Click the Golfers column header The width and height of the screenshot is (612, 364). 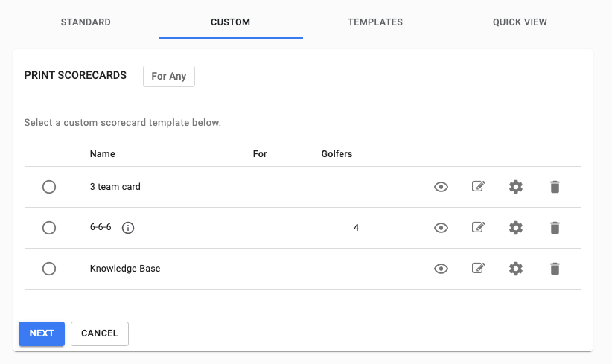click(337, 154)
